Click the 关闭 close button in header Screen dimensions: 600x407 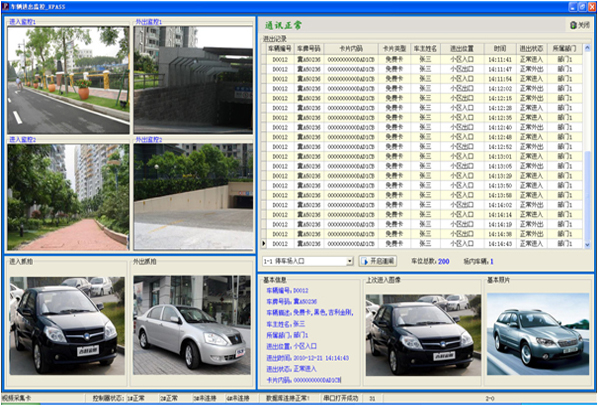click(x=579, y=25)
